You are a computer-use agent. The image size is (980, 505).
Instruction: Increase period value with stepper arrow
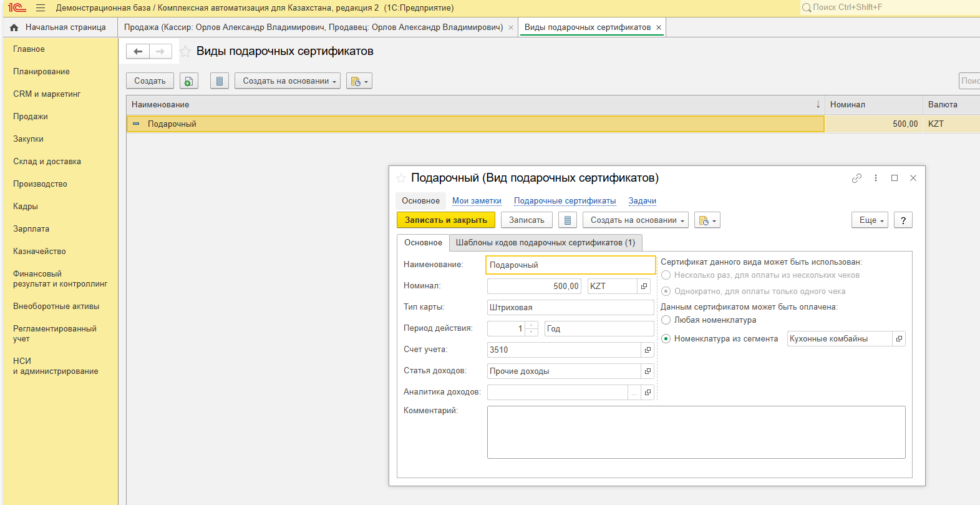tap(531, 325)
